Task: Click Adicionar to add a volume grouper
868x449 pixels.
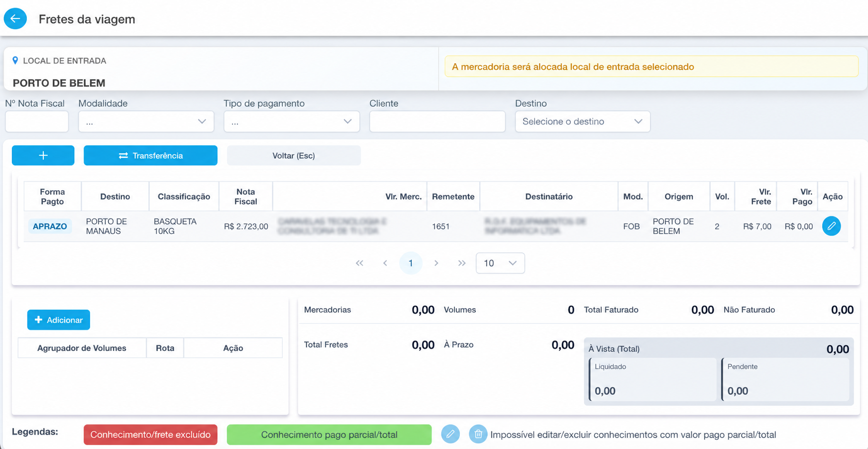Action: pos(59,320)
